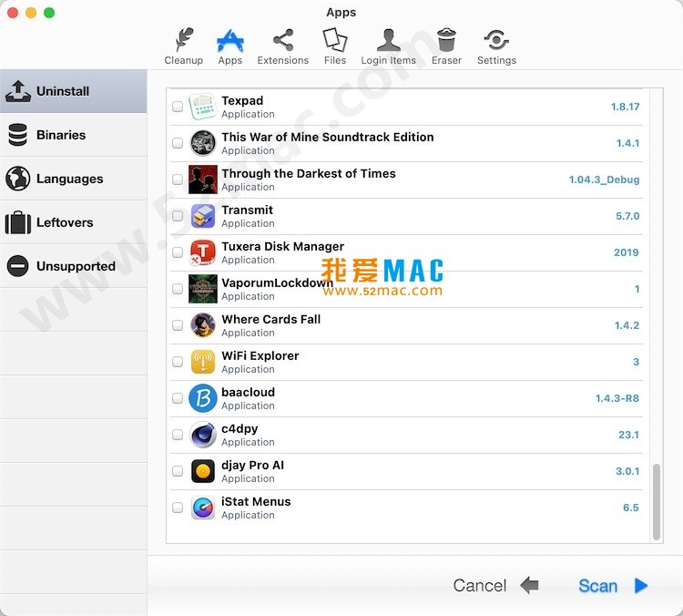Viewport: 683px width, 616px height.
Task: Click the Where Cards Fall name text
Action: click(x=271, y=319)
